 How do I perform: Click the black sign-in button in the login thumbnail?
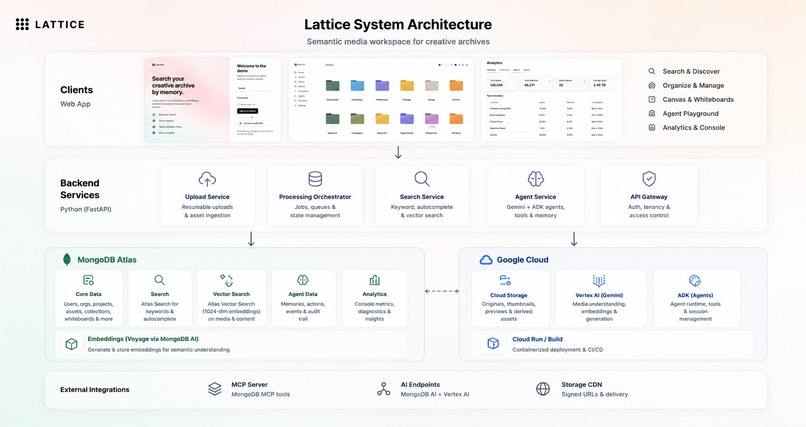(247, 111)
